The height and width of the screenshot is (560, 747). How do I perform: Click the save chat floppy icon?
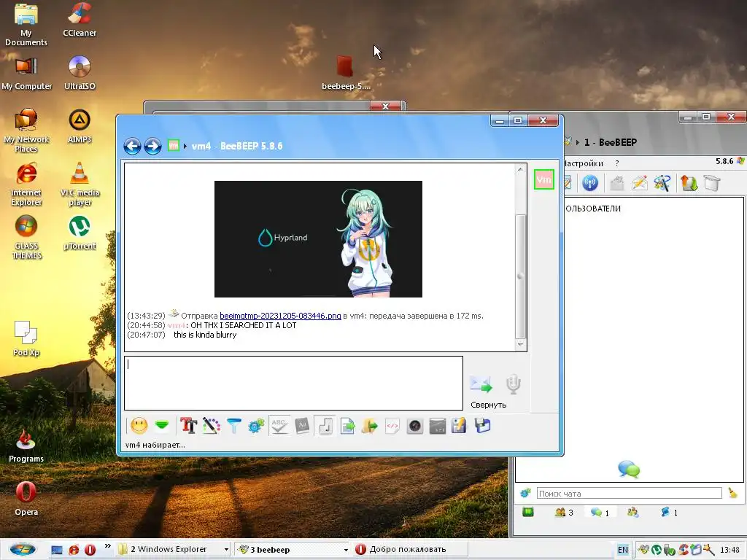pos(482,425)
